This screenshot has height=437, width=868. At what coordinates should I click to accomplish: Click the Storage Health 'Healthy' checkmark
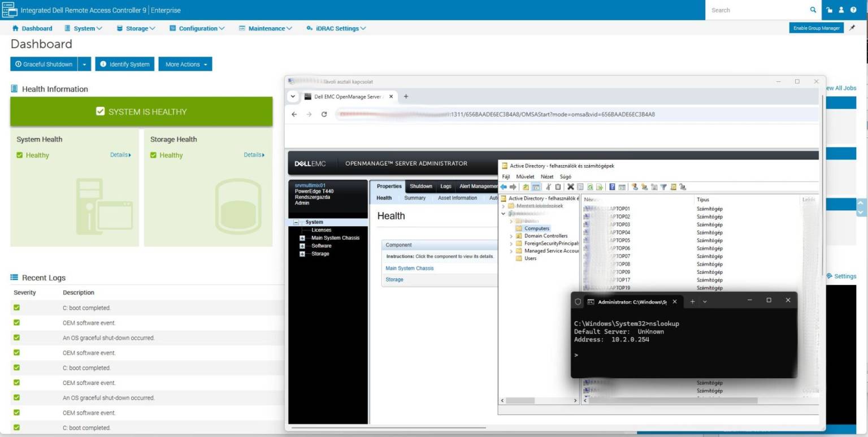click(153, 155)
